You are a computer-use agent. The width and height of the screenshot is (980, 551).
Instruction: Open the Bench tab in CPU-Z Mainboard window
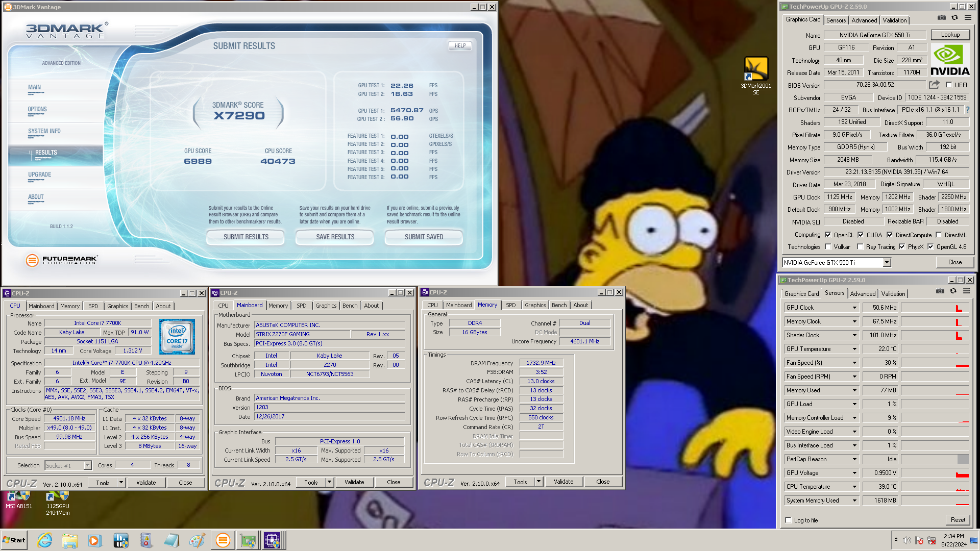point(350,306)
